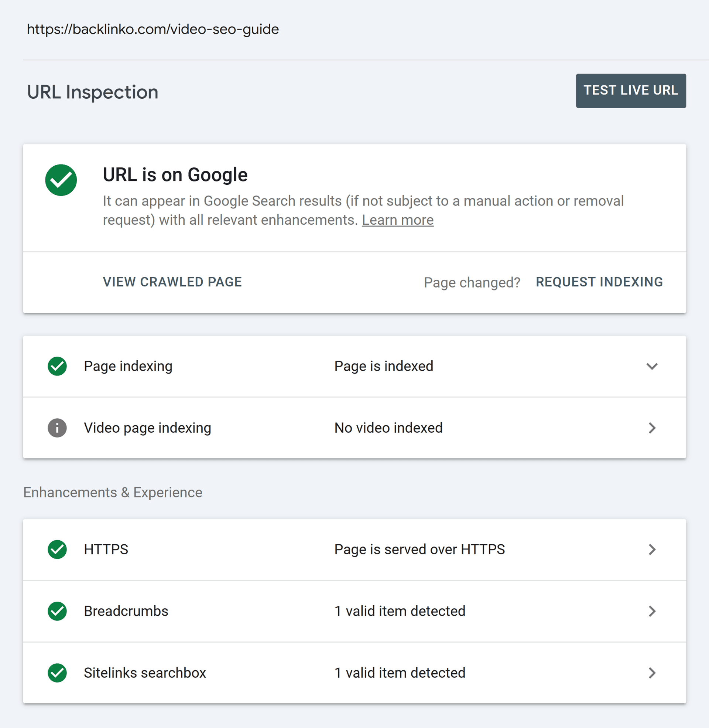Click VIEW CRAWLED PAGE
709x728 pixels.
[172, 282]
